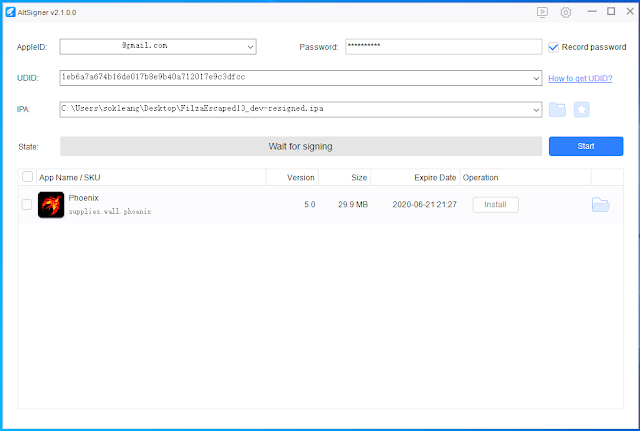The height and width of the screenshot is (431, 640).
Task: Click the 5.0 version cell
Action: [309, 204]
